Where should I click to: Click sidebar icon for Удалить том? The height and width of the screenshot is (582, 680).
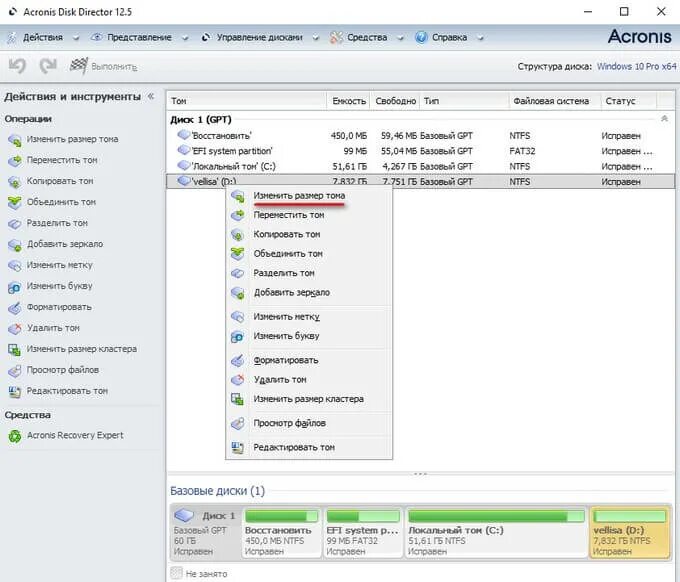coord(15,328)
